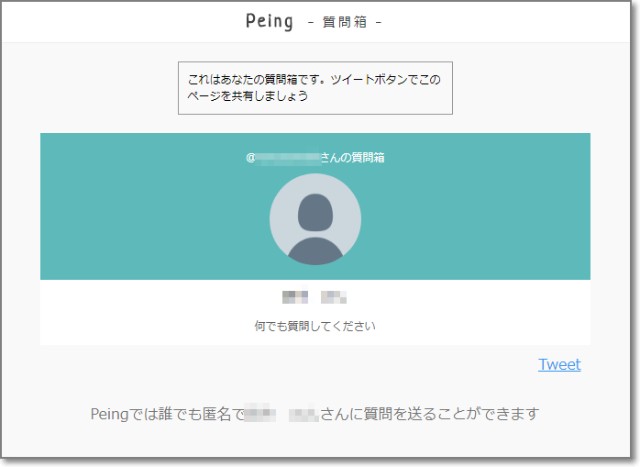Click さんに質問を送ることができます footer phrase
The height and width of the screenshot is (467, 640).
pyautogui.click(x=430, y=413)
